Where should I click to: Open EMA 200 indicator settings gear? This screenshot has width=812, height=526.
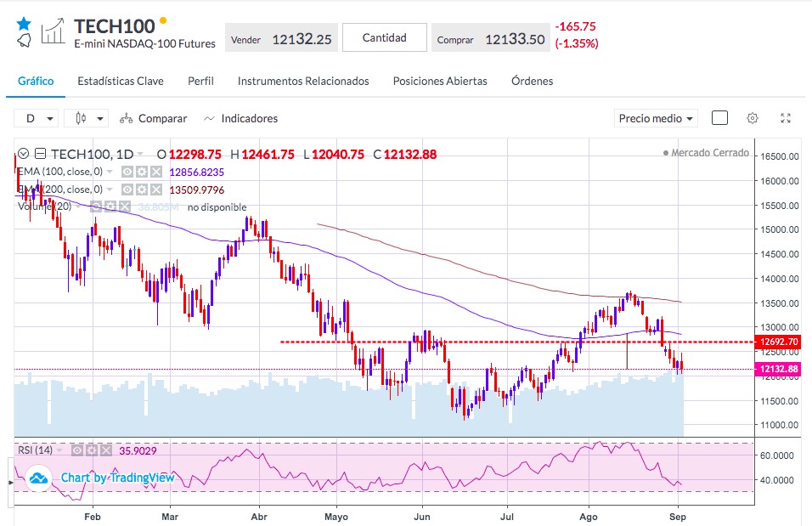pos(142,189)
